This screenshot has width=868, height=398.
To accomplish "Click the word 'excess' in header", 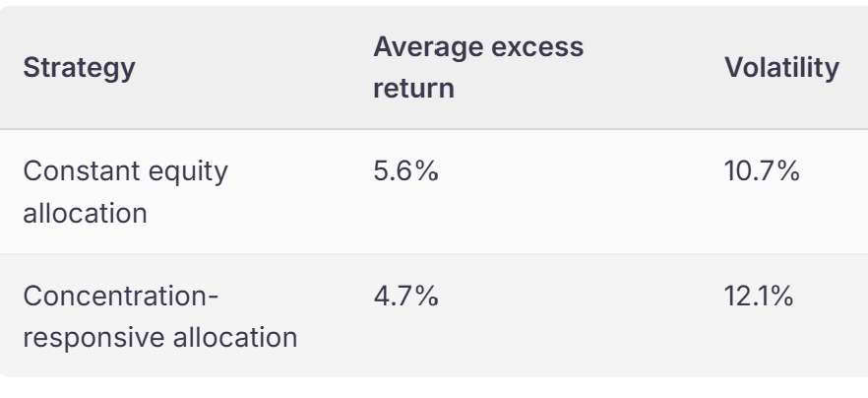I will click(537, 47).
